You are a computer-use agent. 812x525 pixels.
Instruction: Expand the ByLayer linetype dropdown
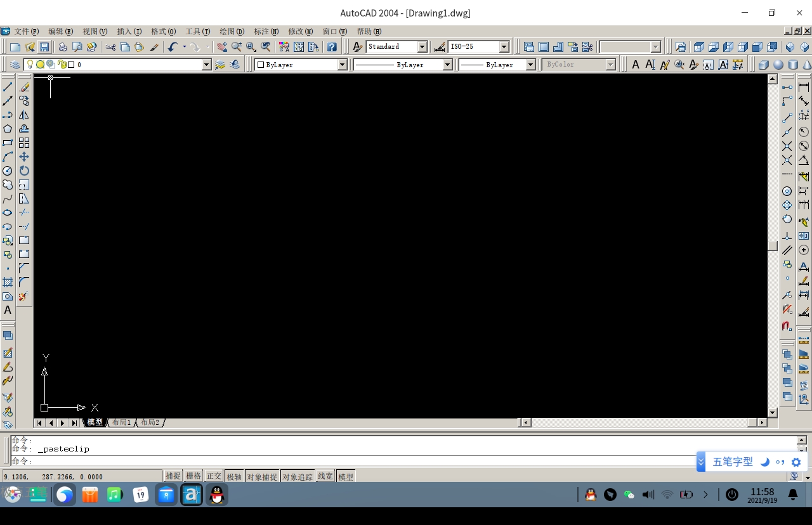(x=447, y=65)
